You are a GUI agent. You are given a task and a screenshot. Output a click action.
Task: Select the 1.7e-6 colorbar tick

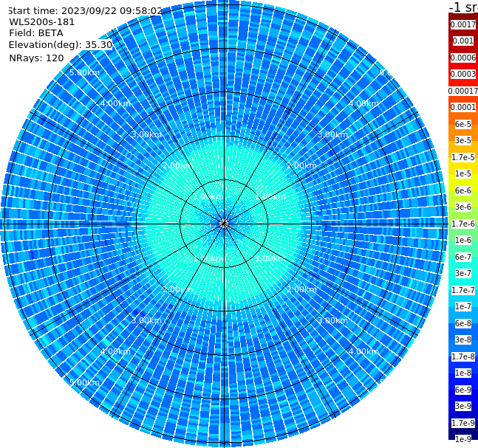point(463,224)
